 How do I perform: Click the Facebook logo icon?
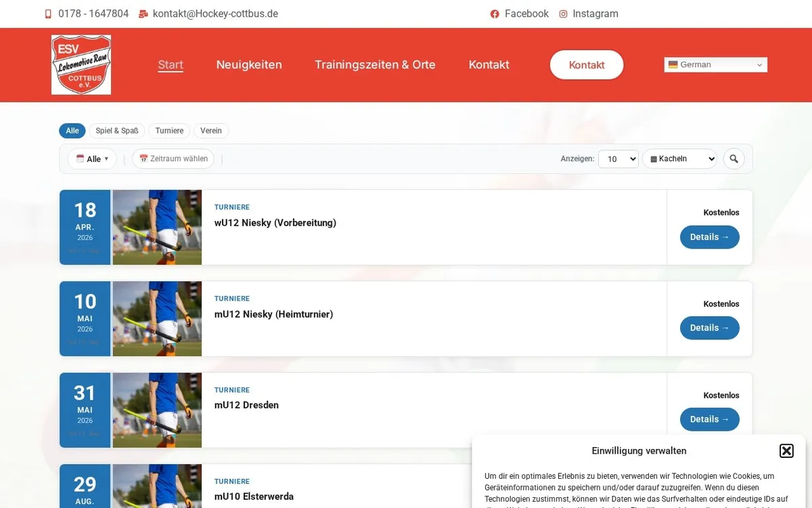point(495,14)
